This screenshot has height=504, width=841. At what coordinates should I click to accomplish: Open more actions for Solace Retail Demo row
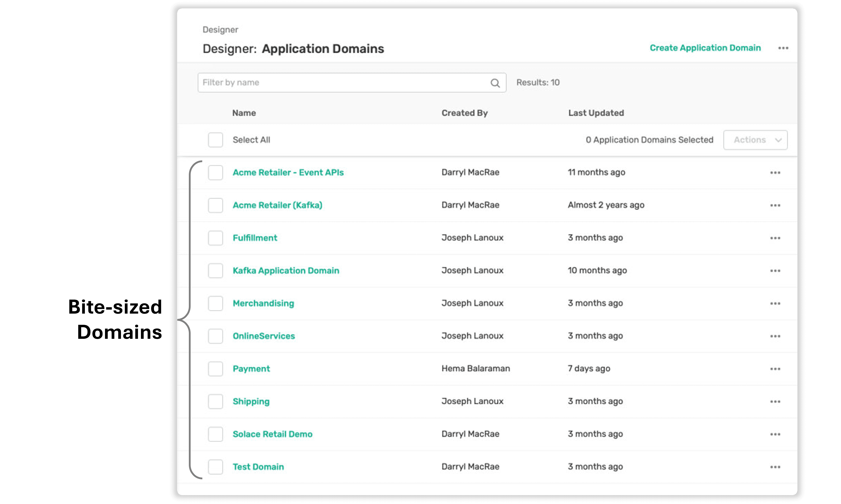(775, 434)
